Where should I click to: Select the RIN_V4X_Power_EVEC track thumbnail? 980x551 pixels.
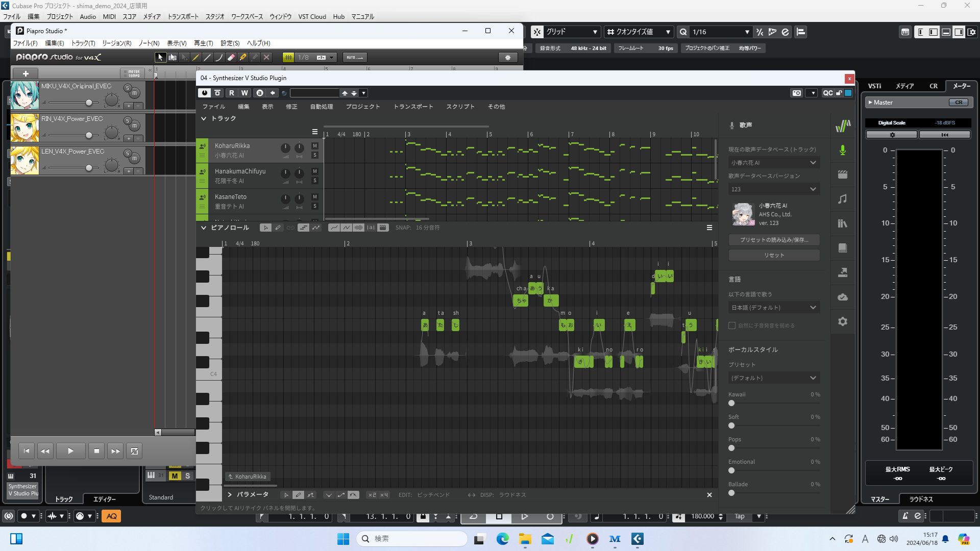tap(24, 128)
